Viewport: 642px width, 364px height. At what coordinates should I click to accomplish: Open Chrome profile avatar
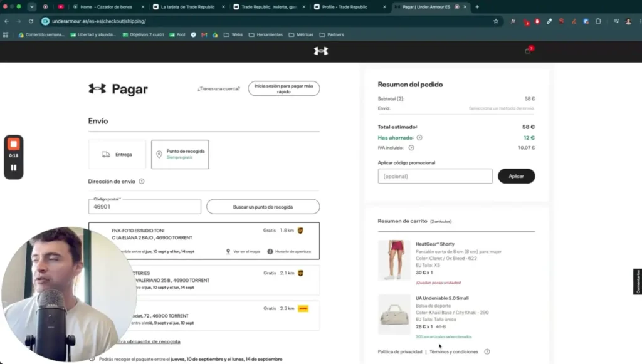pyautogui.click(x=628, y=21)
